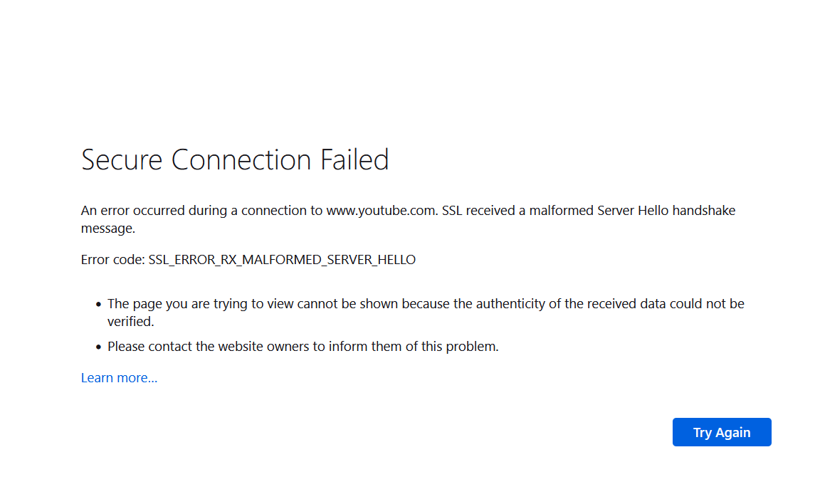Viewport: 820px width, 504px height.
Task: Click the "Error code:" label
Action: pos(112,260)
